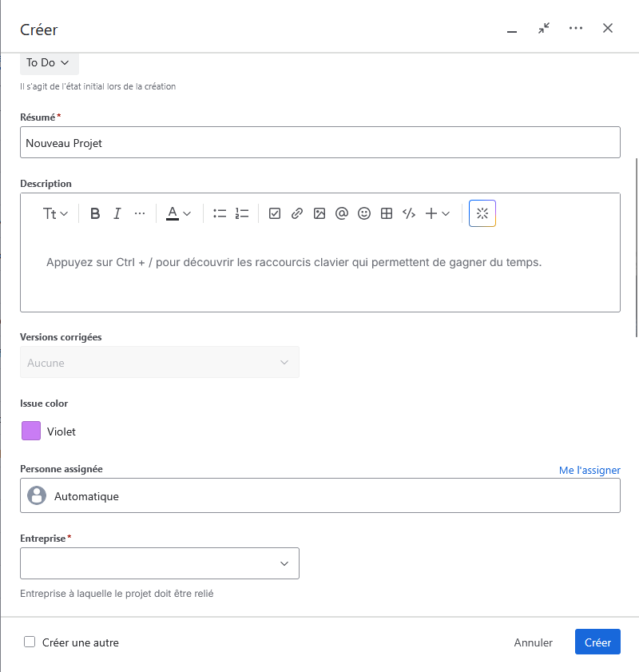Open the text color dropdown
Screen dimensions: 639x672
[178, 213]
